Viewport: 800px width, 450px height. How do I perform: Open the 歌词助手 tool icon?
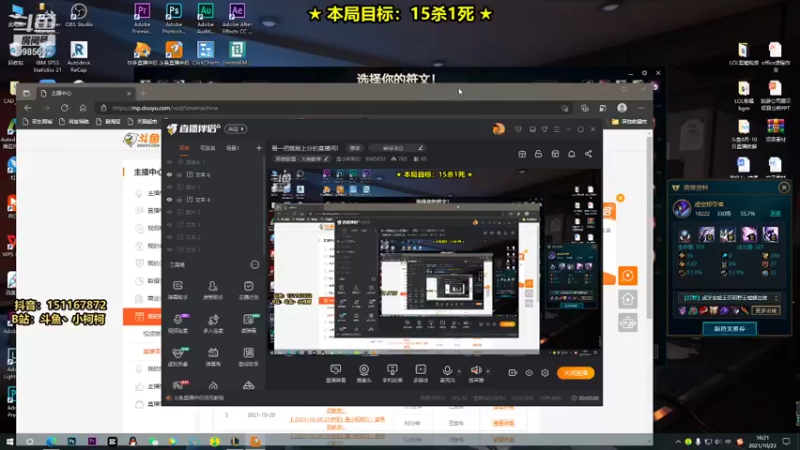pyautogui.click(x=248, y=356)
